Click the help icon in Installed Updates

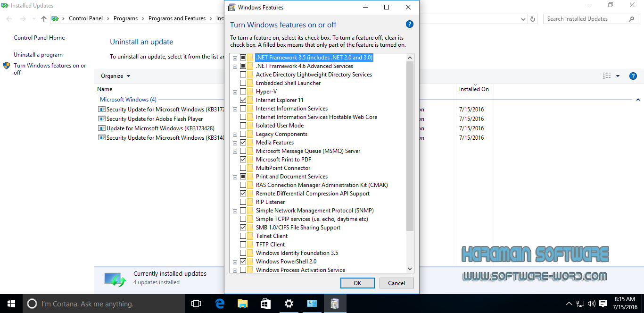pyautogui.click(x=633, y=76)
